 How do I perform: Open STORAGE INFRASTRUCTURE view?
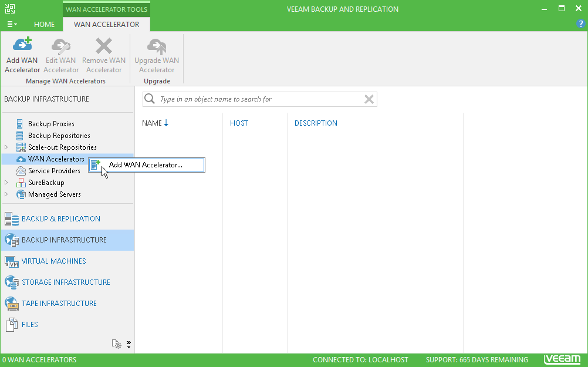pyautogui.click(x=66, y=282)
